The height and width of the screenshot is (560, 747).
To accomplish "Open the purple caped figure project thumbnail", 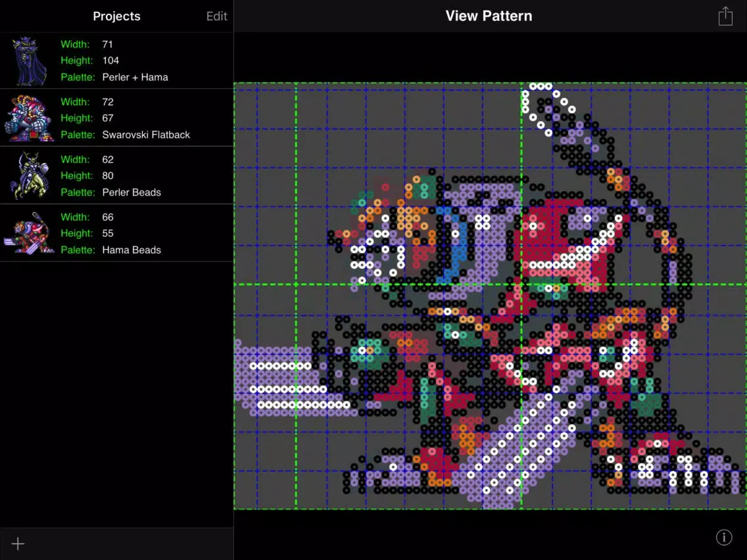I will coord(30,61).
